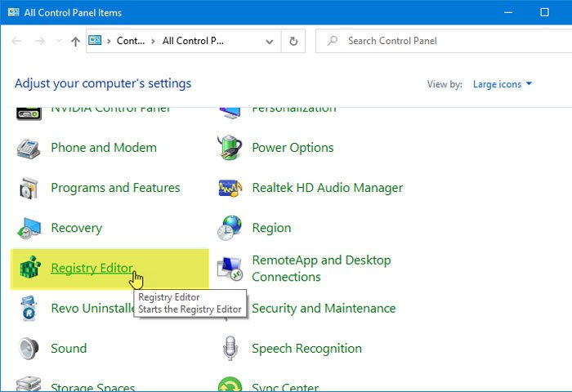The width and height of the screenshot is (572, 392).
Task: Expand the View by Large icons dropdown
Action: click(503, 84)
